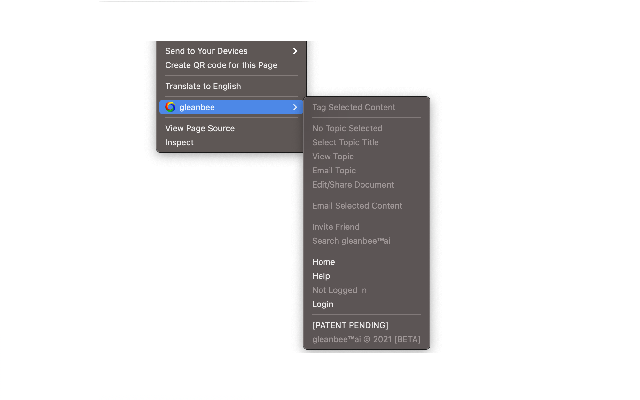Select View Topic in submenu
This screenshot has width=640, height=400.
(x=333, y=156)
